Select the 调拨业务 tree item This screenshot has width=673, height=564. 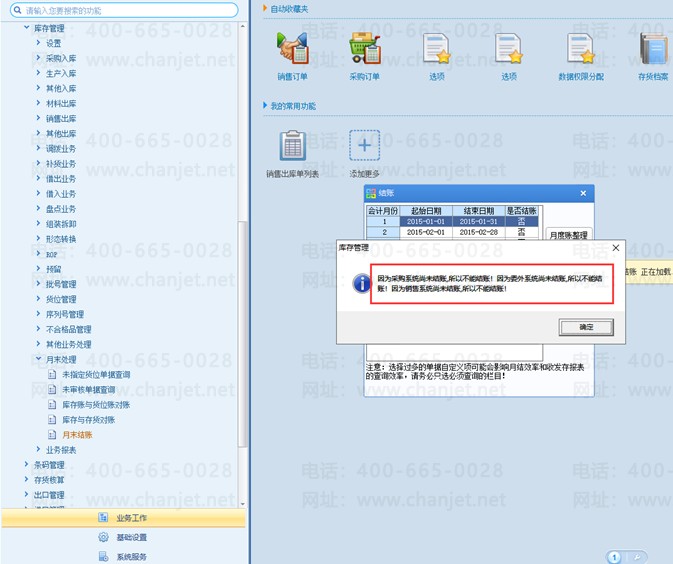click(x=61, y=149)
